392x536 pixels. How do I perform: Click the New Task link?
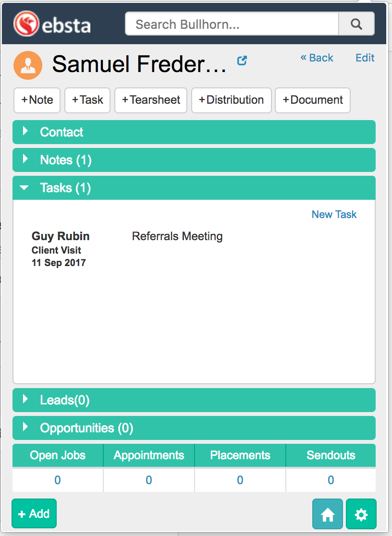tap(334, 214)
